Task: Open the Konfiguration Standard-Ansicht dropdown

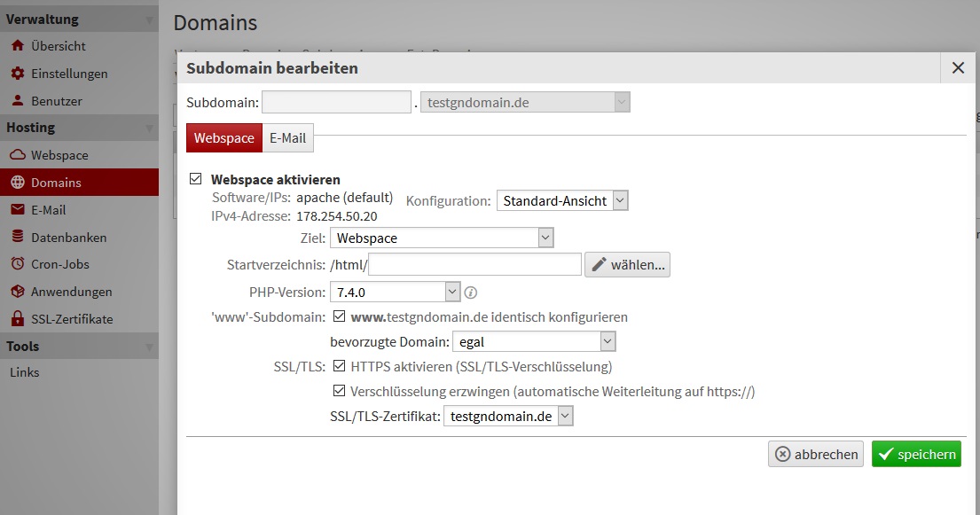Action: point(562,201)
